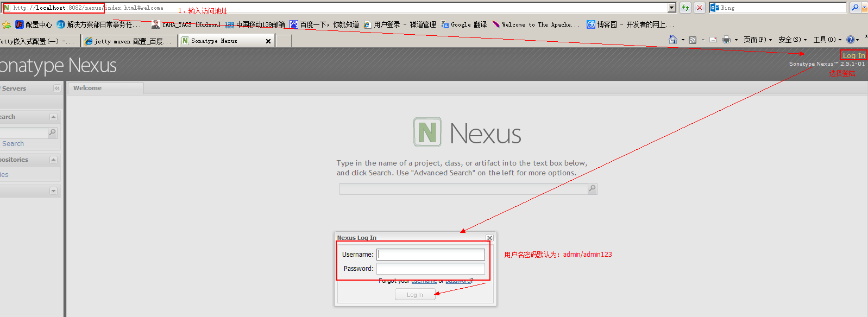Open the 用户登录 - 禅道管理 bookmark
The height and width of the screenshot is (317, 868).
click(400, 24)
